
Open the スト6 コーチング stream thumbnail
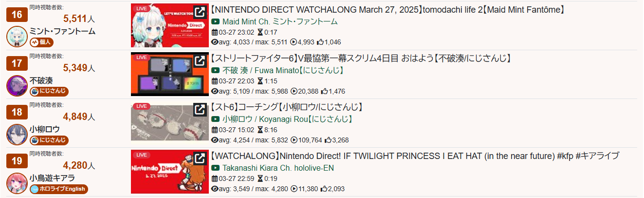click(x=170, y=123)
